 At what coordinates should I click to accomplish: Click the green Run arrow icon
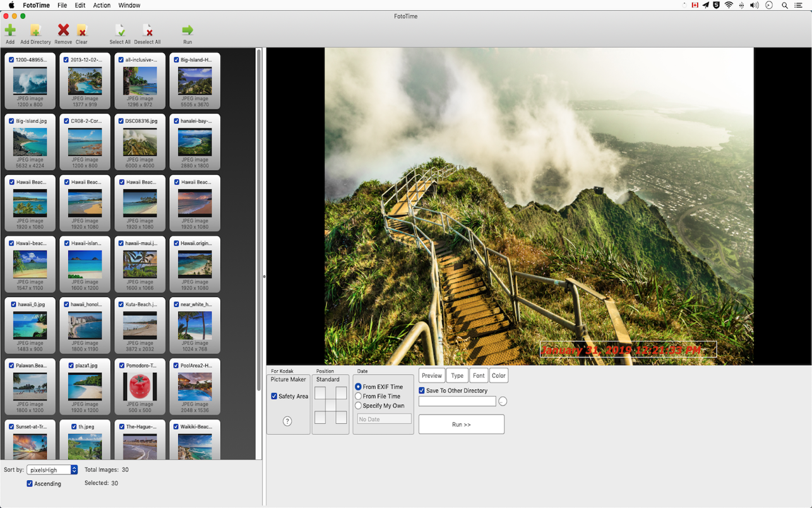[188, 30]
